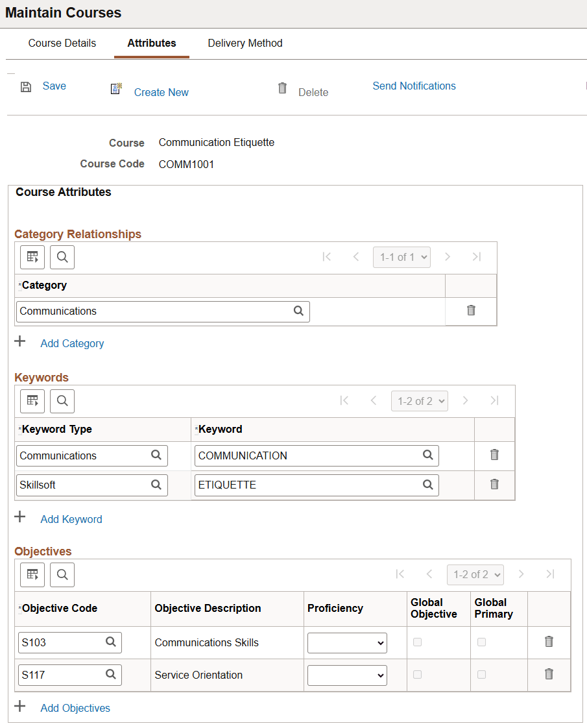Viewport: 587px width, 728px height.
Task: Click the Save icon
Action: coord(25,86)
